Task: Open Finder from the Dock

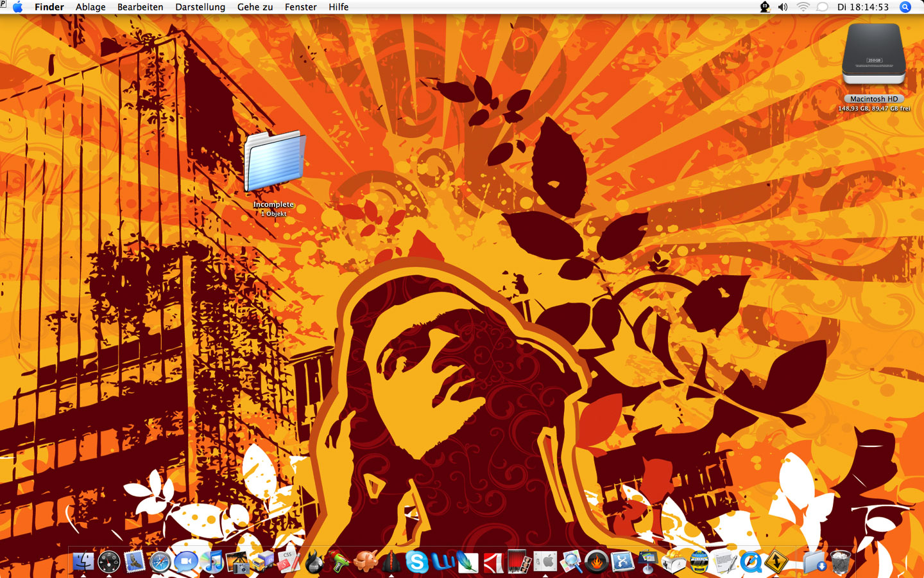Action: pyautogui.click(x=83, y=562)
